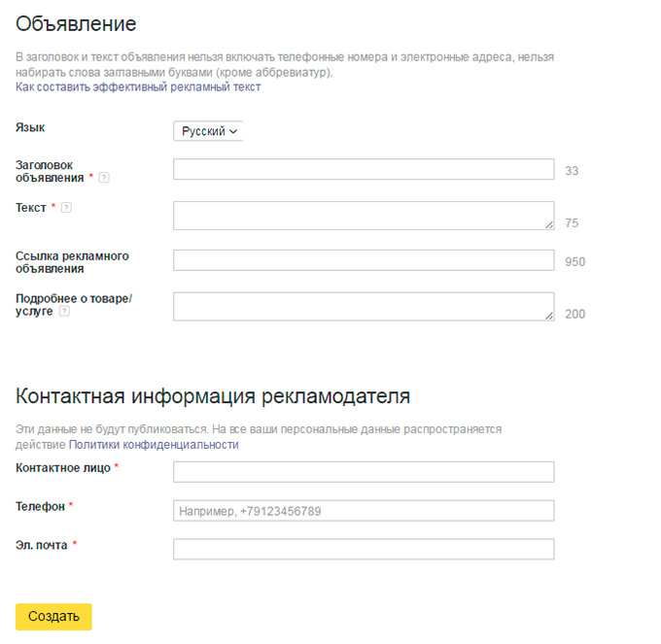This screenshot has height=644, width=661.
Task: Click the Телефон field with example number
Action: click(364, 511)
